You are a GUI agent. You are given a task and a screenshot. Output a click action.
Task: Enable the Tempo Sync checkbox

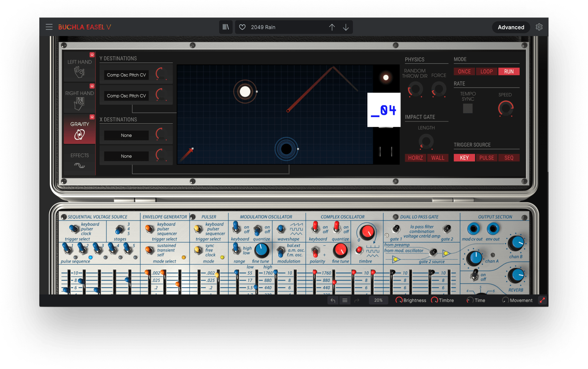[468, 108]
